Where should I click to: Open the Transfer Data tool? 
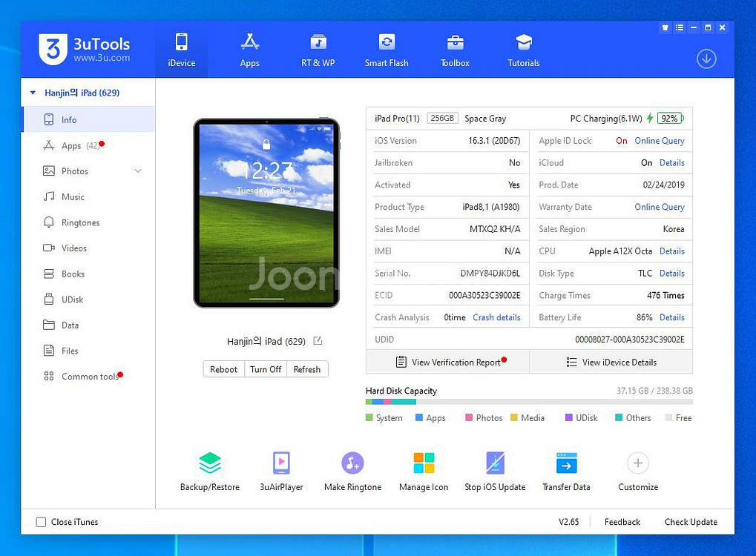coord(565,469)
